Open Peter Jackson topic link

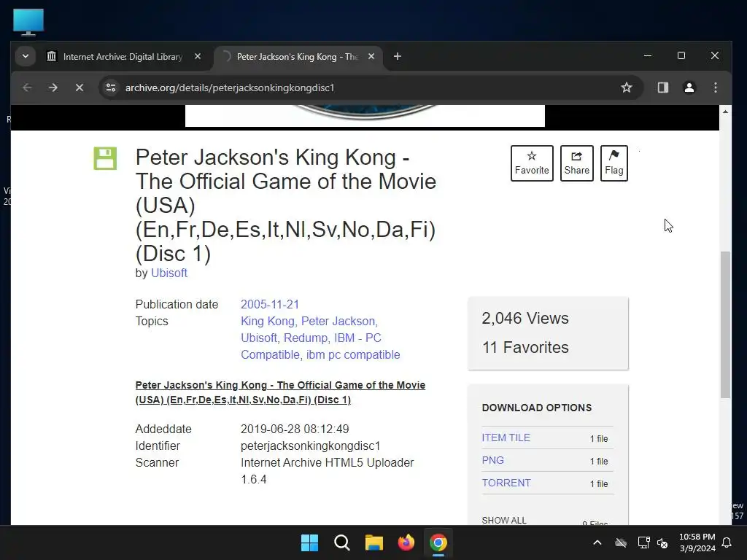point(338,321)
